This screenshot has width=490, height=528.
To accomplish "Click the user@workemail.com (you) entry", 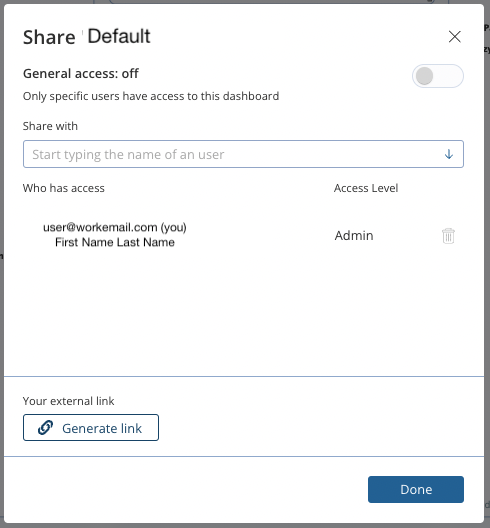I will [115, 228].
